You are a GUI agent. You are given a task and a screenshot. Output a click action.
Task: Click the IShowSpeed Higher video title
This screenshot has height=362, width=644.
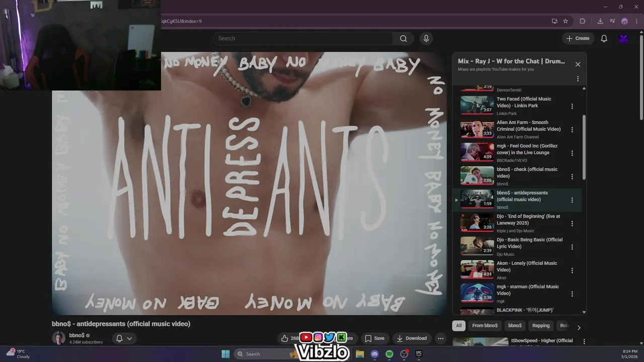point(542,341)
